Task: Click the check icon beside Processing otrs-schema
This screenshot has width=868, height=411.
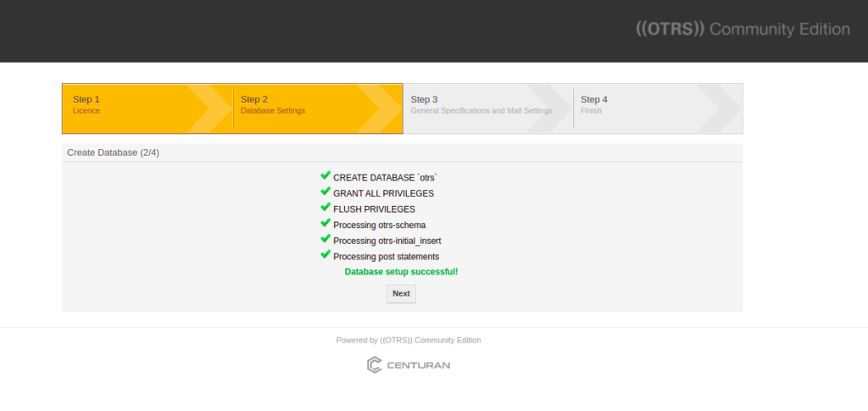Action: [325, 223]
